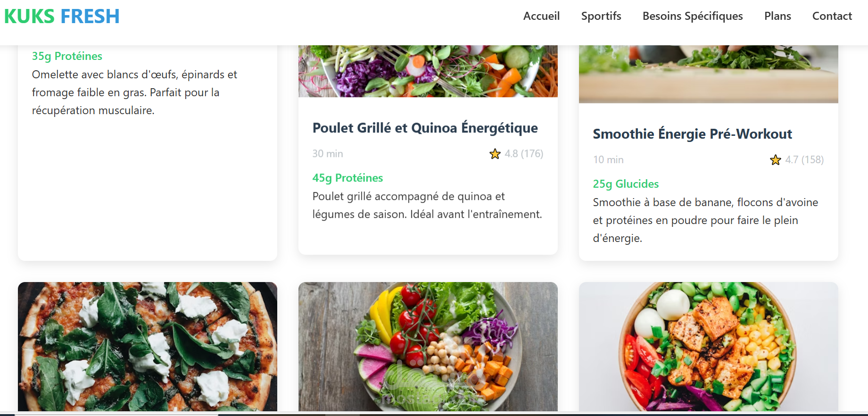Open the Besoins Spécifiques page
The width and height of the screenshot is (868, 416).
coord(692,16)
